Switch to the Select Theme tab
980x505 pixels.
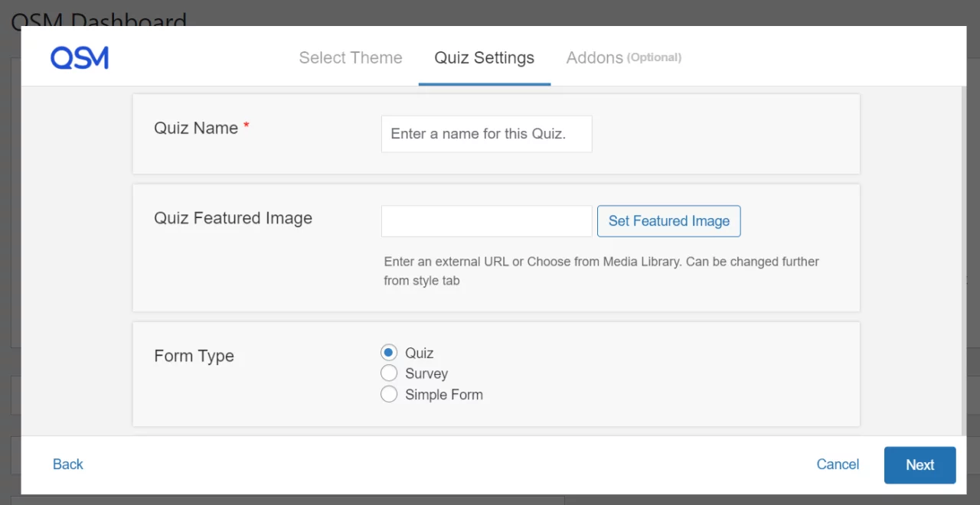point(351,57)
